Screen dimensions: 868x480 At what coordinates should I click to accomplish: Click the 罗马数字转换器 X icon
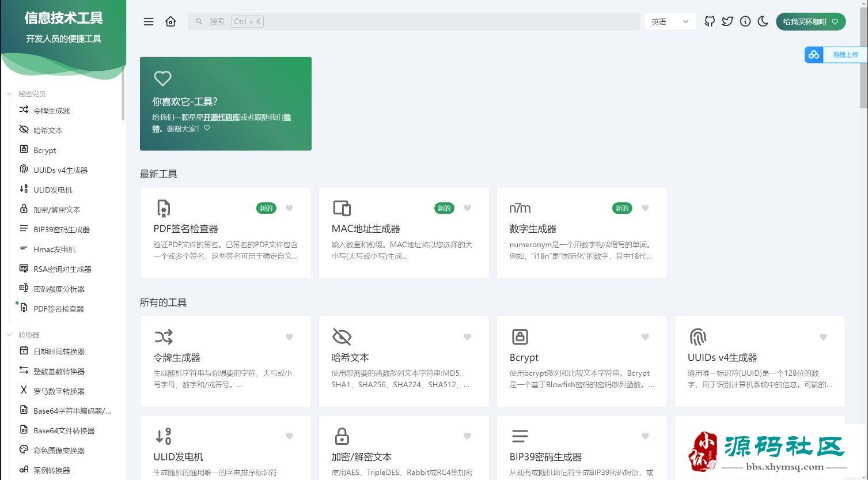tap(24, 390)
